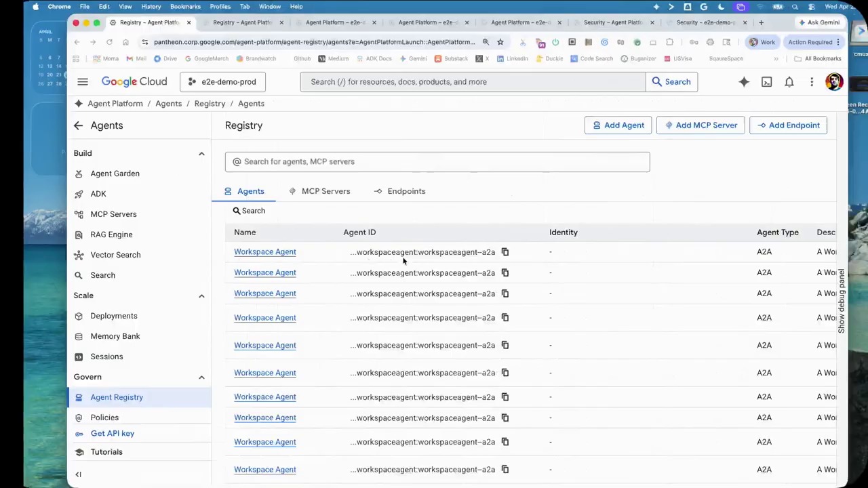Go back using the arrow beside Agents heading
The image size is (868, 488).
pyautogui.click(x=78, y=125)
